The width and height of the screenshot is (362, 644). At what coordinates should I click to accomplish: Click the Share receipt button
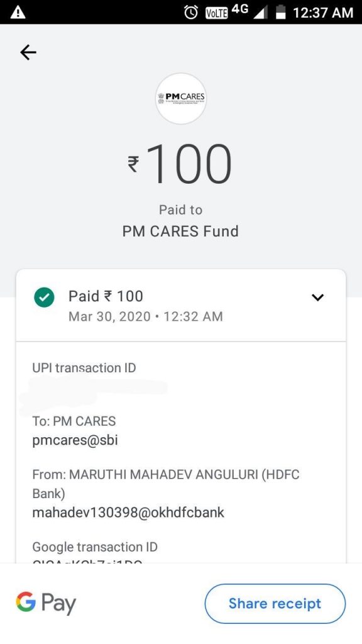click(275, 603)
